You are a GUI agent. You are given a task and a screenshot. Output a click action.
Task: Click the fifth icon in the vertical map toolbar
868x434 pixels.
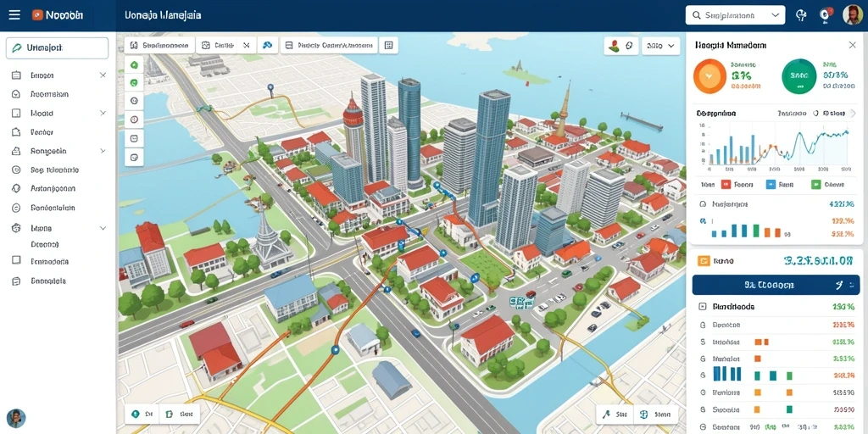pos(133,138)
